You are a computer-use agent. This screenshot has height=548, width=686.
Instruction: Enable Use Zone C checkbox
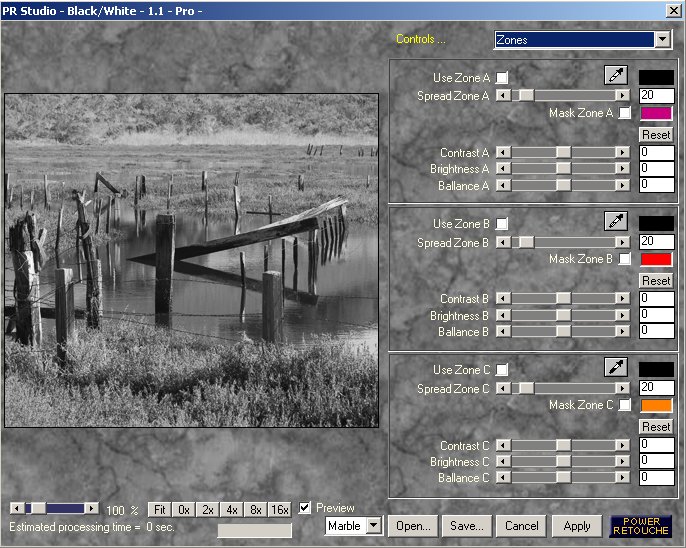tap(502, 370)
